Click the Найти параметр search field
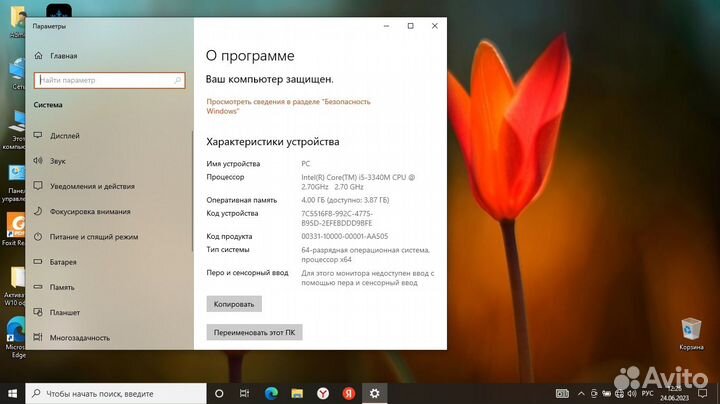This screenshot has height=404, width=720. click(x=109, y=80)
